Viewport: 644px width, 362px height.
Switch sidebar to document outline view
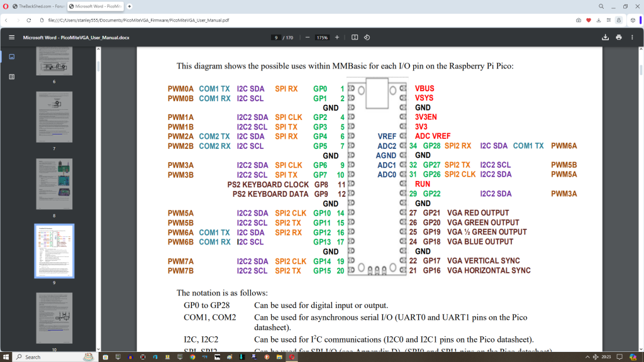tap(11, 76)
